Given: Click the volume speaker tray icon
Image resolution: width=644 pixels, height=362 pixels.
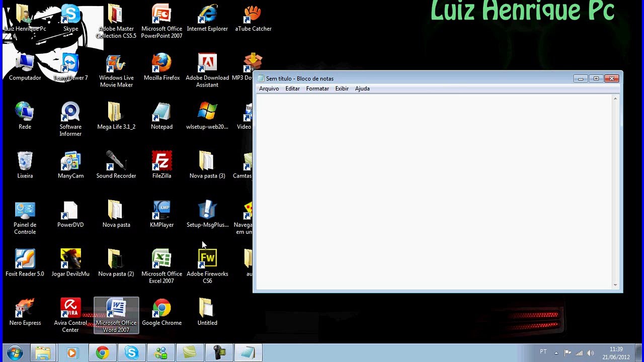Looking at the screenshot, I should pyautogui.click(x=590, y=353).
